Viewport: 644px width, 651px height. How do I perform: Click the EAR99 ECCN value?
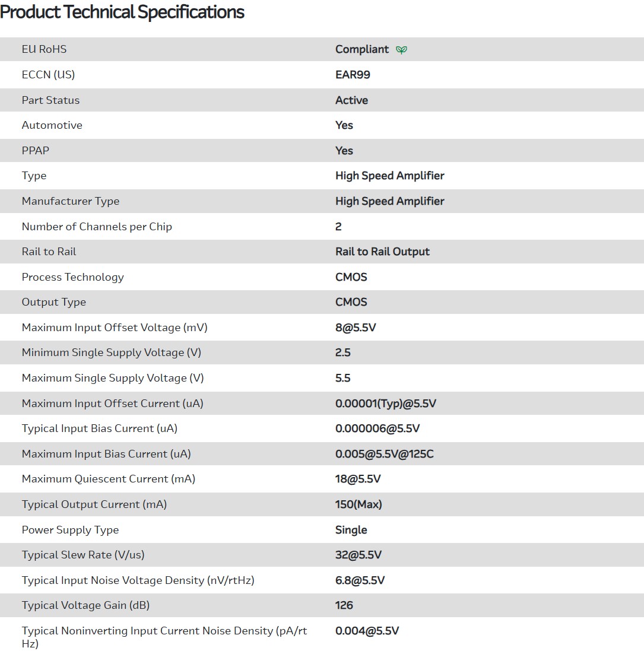pos(353,75)
